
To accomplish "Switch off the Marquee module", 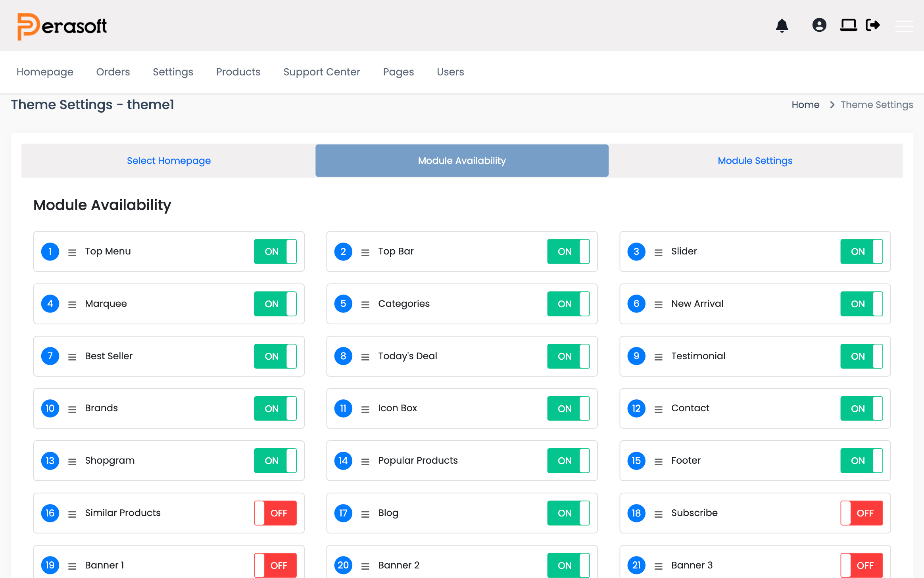I will pyautogui.click(x=275, y=304).
